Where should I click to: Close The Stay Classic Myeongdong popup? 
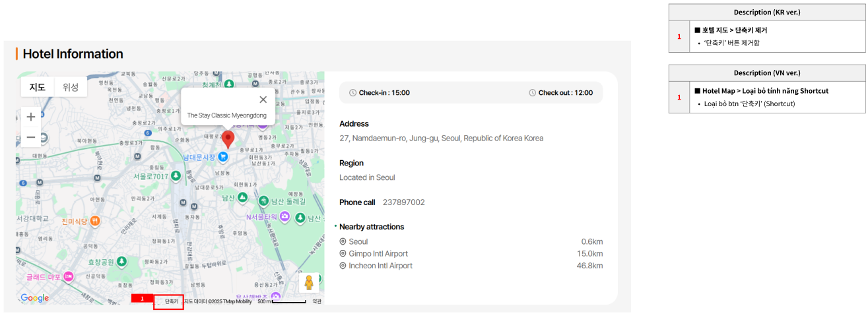tap(263, 100)
